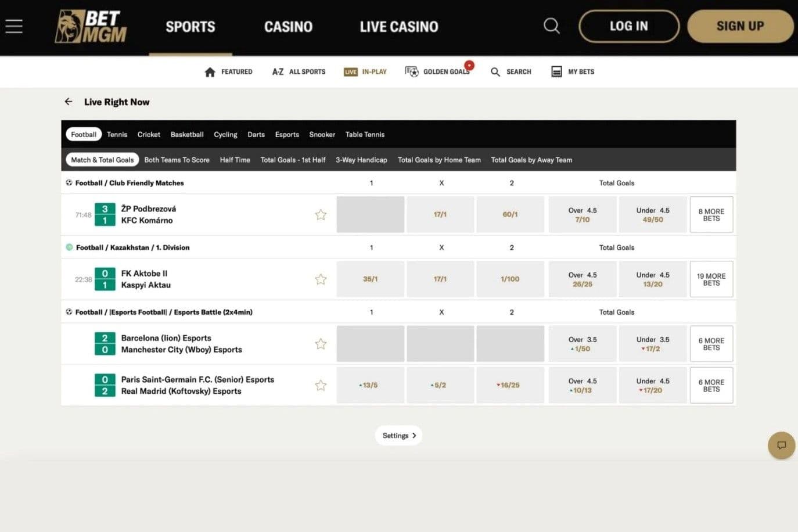Select the Half Time market
798x532 pixels.
235,160
